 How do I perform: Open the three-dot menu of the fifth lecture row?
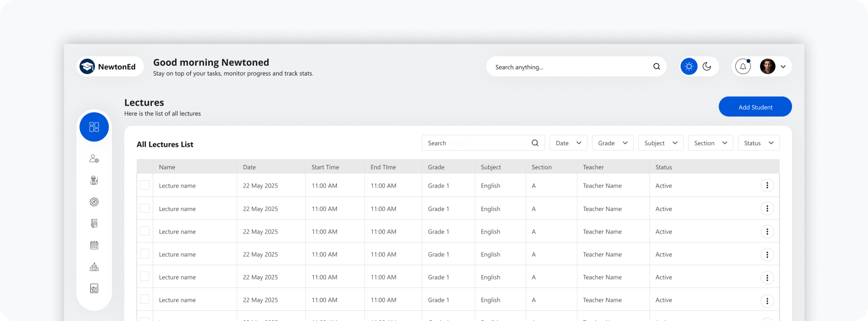767,278
